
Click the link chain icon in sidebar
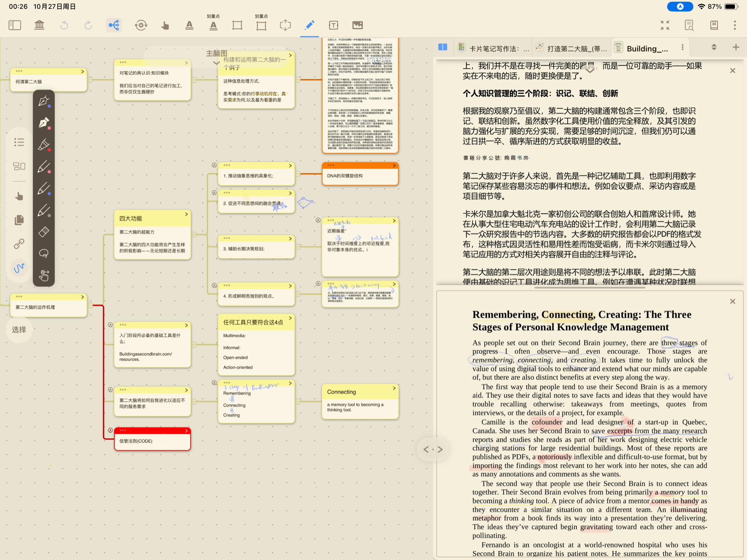click(19, 244)
